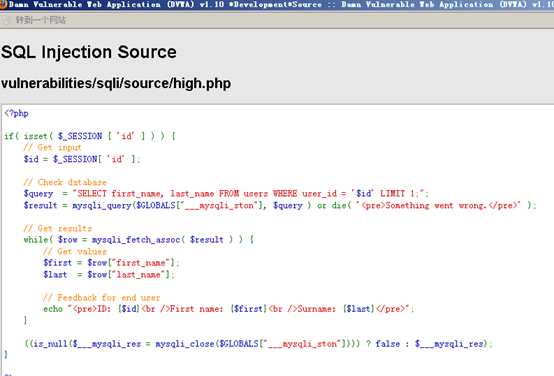Viewport: 554px width, 376px height.
Task: Click the 'while( $row = mysqli_fetch_assoc' line
Action: coord(138,240)
